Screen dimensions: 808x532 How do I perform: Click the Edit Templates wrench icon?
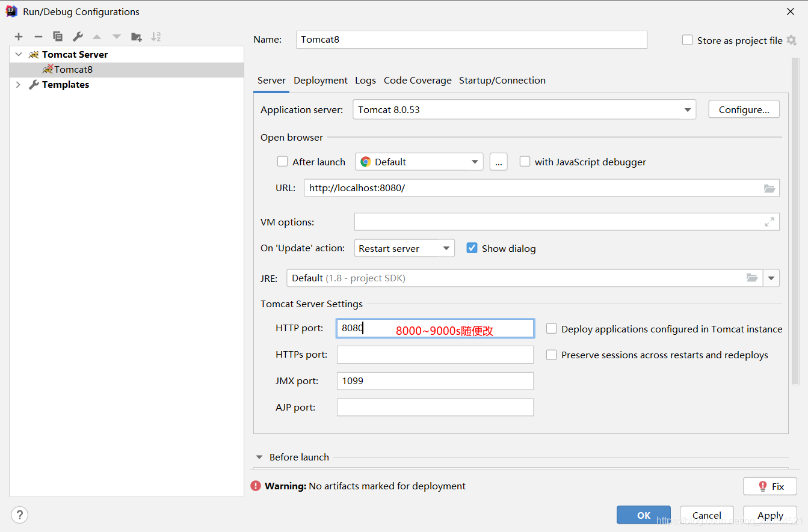point(78,37)
